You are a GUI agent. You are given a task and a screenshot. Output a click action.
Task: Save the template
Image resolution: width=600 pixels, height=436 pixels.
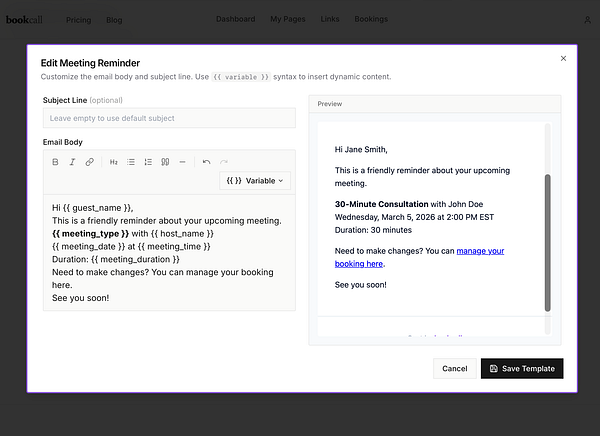pos(522,369)
